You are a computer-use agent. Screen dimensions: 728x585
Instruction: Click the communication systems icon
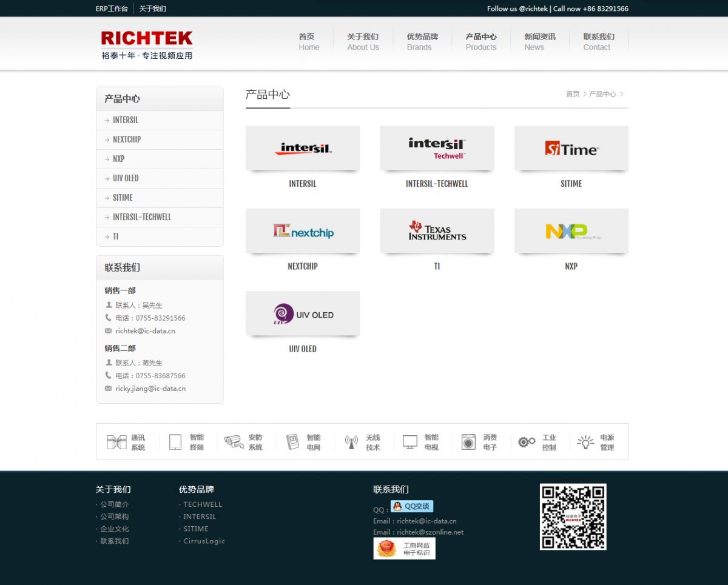click(x=116, y=442)
